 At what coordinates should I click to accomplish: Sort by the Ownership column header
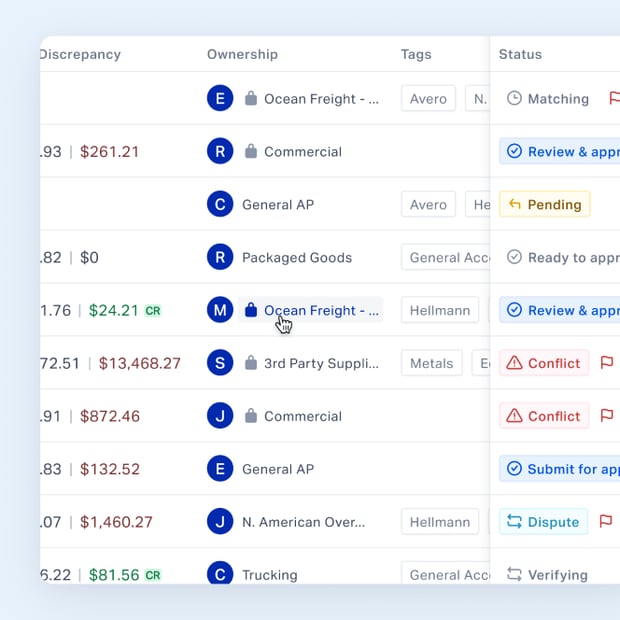tap(242, 54)
